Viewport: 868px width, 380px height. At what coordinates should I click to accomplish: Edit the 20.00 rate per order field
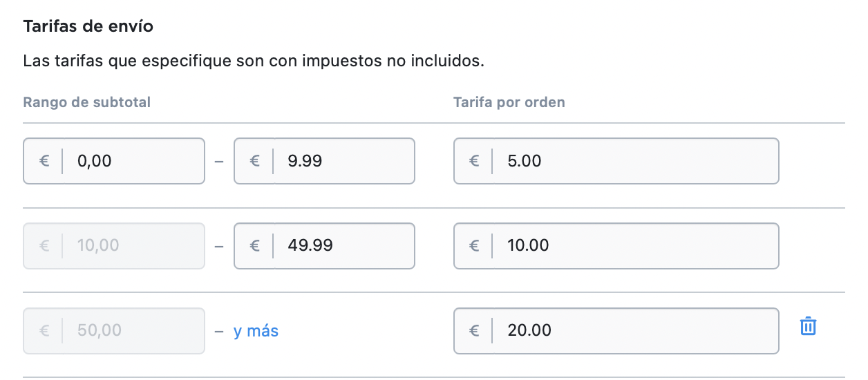tap(616, 330)
